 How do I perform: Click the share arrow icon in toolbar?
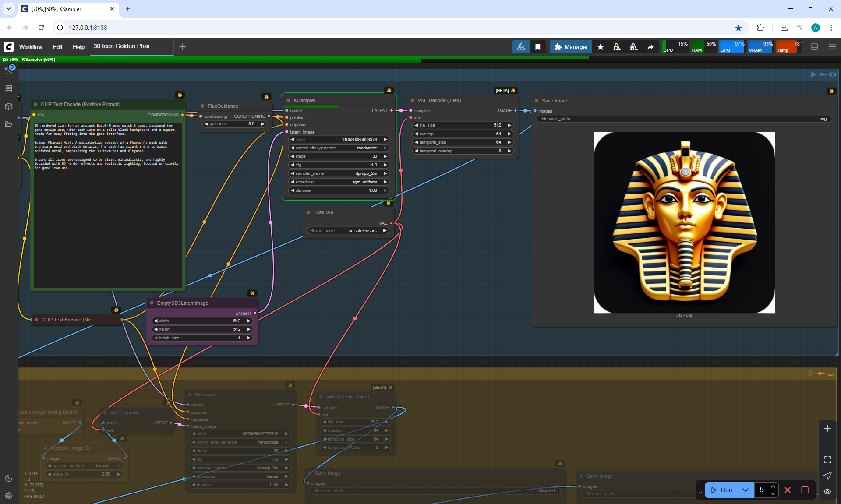tap(650, 47)
